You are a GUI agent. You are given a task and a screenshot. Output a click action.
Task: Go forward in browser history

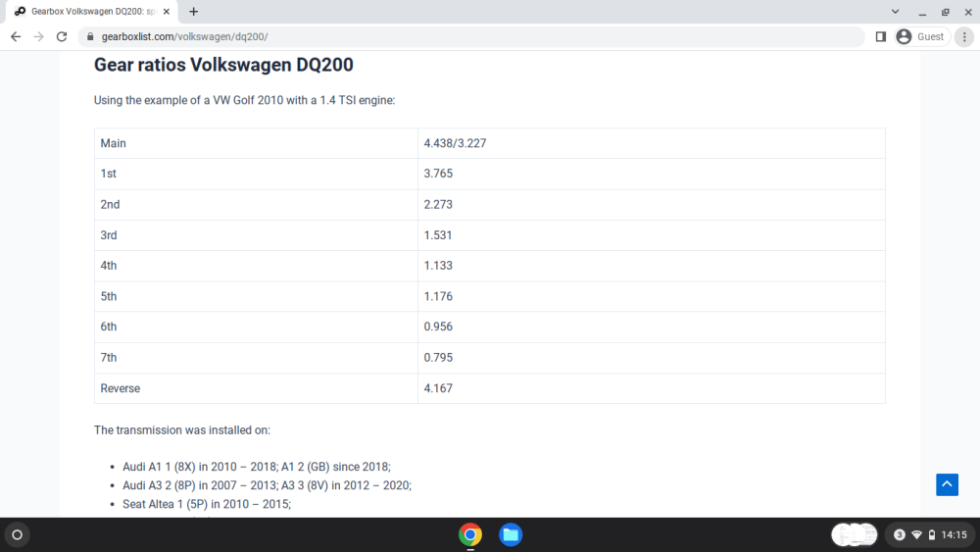click(39, 37)
